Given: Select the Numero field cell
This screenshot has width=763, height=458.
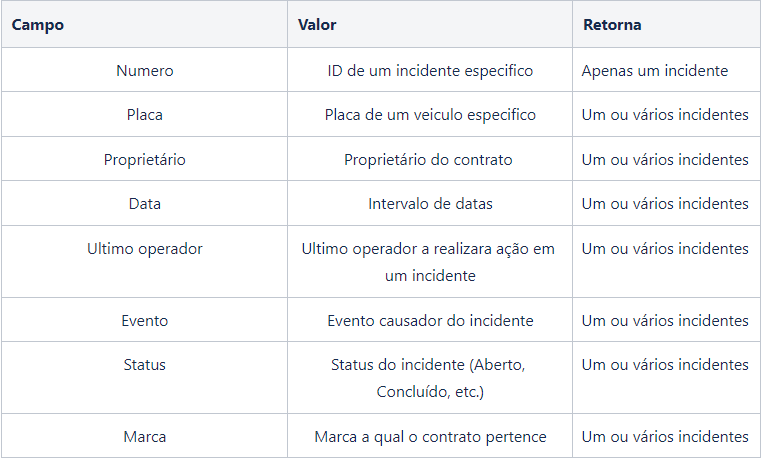Looking at the screenshot, I should [x=144, y=70].
